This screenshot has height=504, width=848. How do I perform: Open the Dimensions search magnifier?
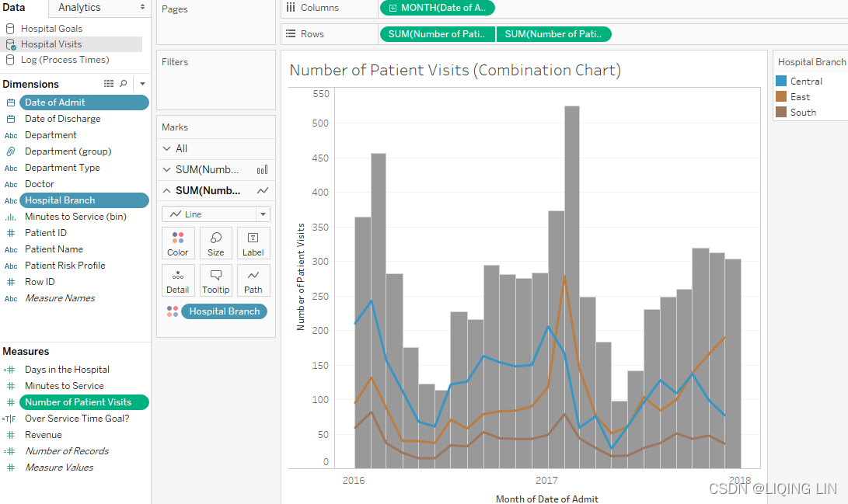[x=124, y=84]
